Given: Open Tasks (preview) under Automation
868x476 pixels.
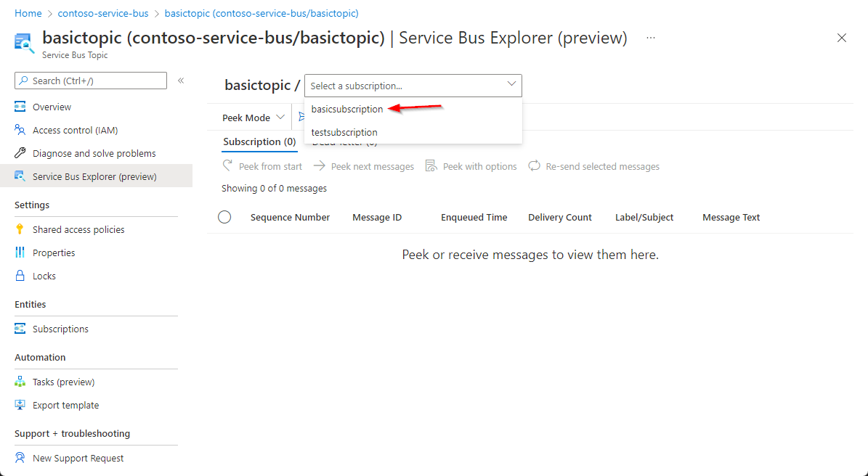Looking at the screenshot, I should click(x=64, y=382).
